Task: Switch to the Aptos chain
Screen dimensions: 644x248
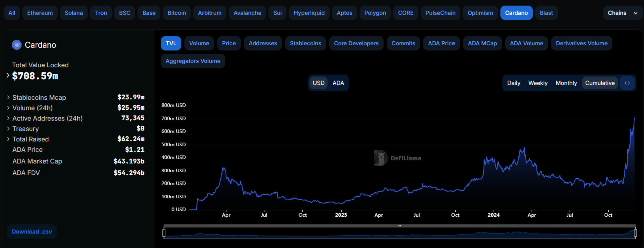Action: coord(344,13)
